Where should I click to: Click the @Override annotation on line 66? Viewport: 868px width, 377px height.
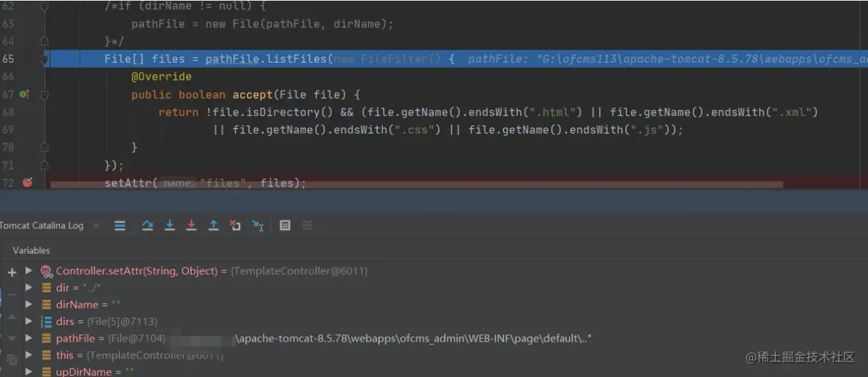pyautogui.click(x=161, y=76)
